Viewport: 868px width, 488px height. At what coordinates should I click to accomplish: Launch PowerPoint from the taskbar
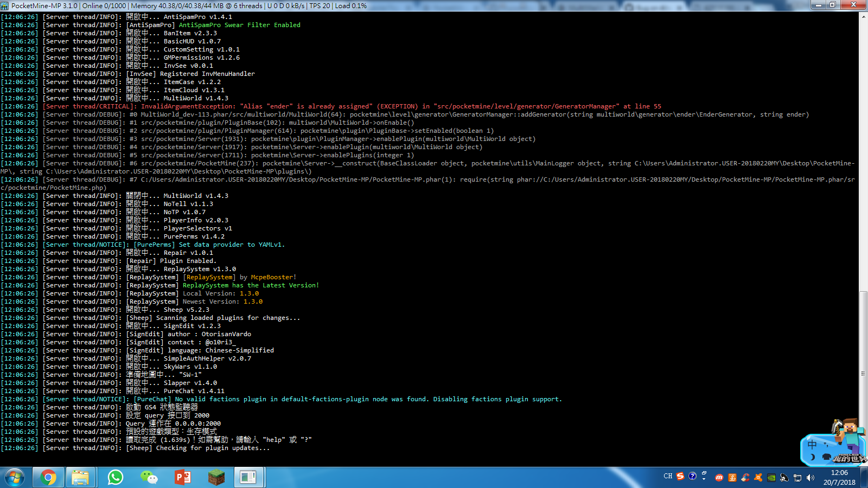183,477
